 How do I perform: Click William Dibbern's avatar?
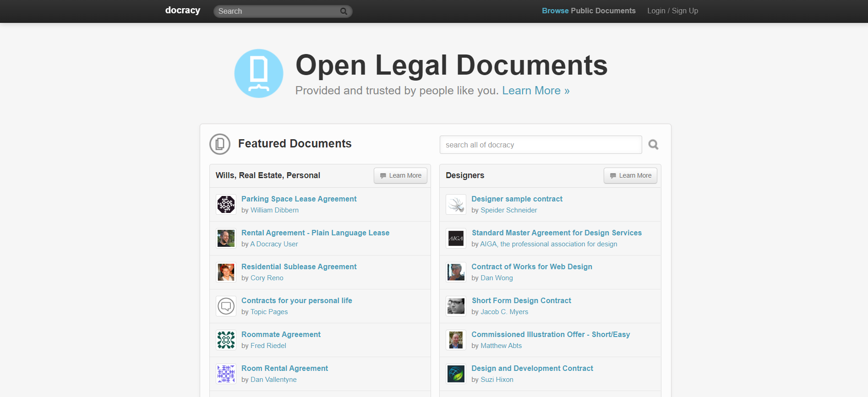pos(226,205)
